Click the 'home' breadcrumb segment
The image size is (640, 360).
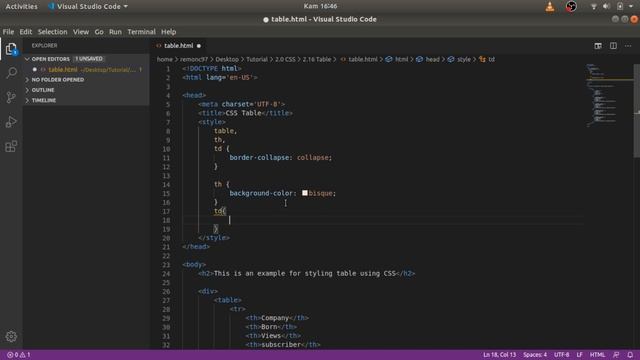click(x=164, y=60)
